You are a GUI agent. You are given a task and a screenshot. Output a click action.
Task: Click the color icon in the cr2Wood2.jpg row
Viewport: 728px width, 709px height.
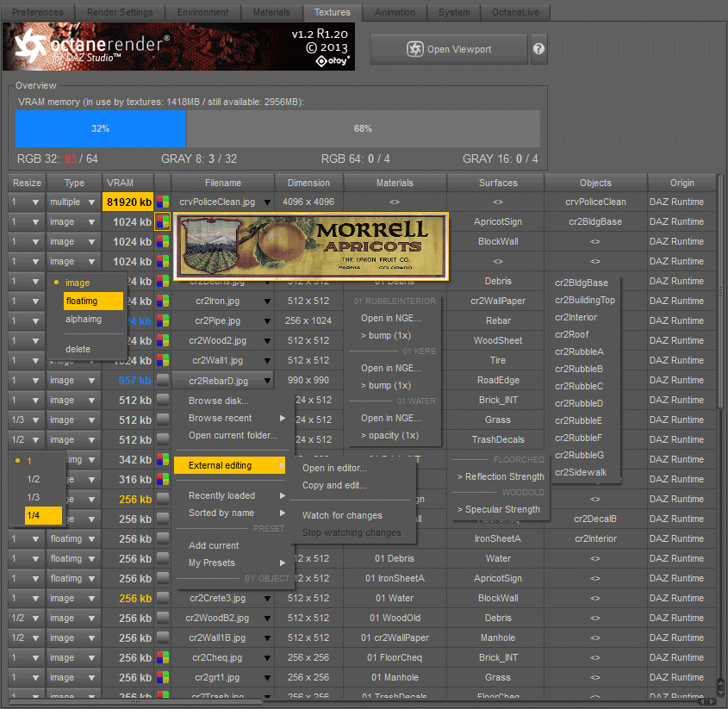tap(163, 341)
